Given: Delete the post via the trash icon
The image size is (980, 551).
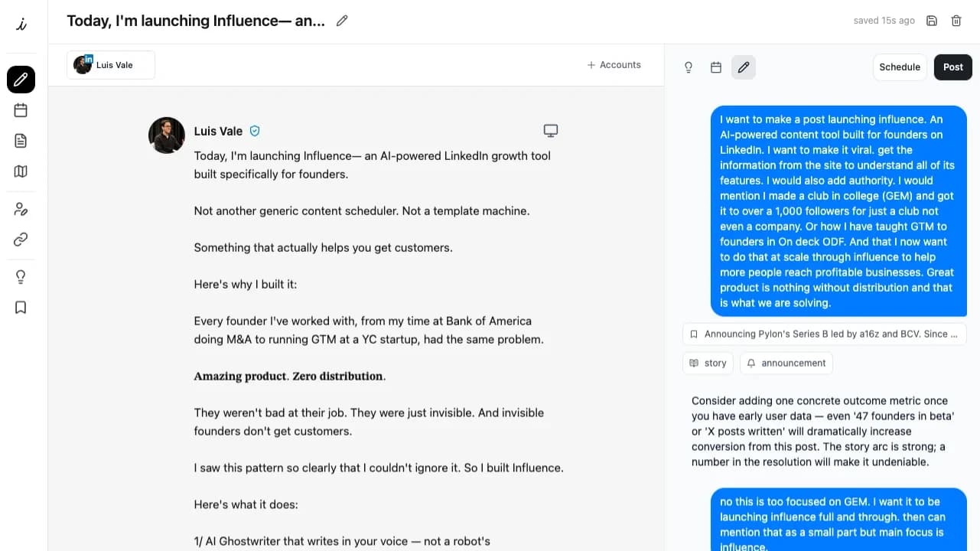Looking at the screenshot, I should [x=956, y=21].
